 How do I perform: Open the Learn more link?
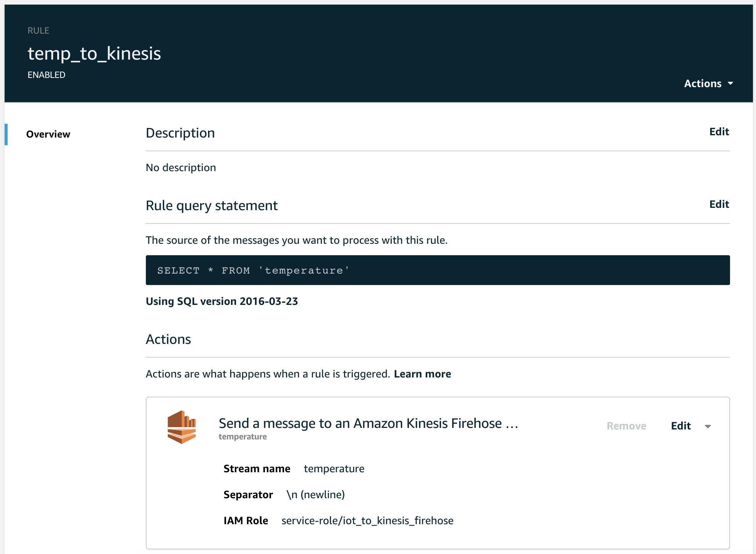[x=422, y=374]
